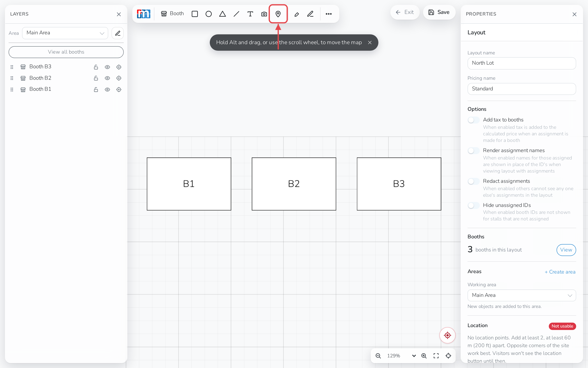Click View all booths button
This screenshot has width=588, height=368.
coord(66,52)
